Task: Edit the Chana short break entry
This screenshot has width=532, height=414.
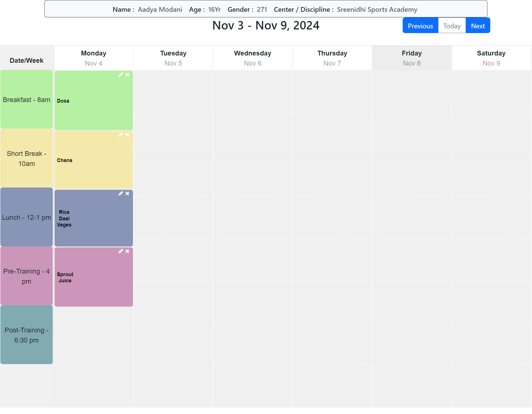Action: pos(121,135)
